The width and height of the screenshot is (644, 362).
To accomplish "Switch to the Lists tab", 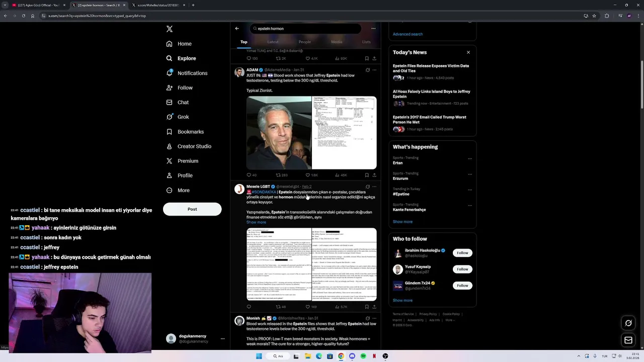I will tap(366, 42).
